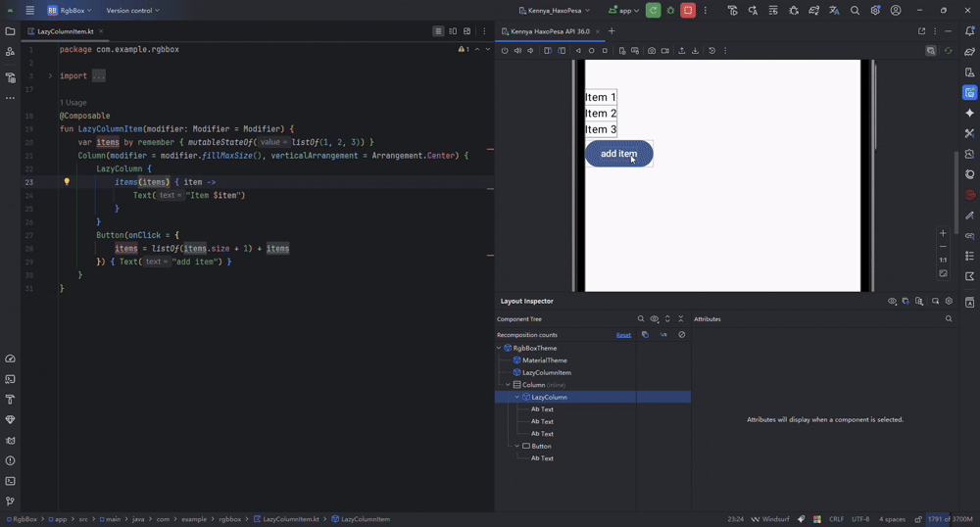Search attributes with magnifier icon

pyautogui.click(x=949, y=319)
